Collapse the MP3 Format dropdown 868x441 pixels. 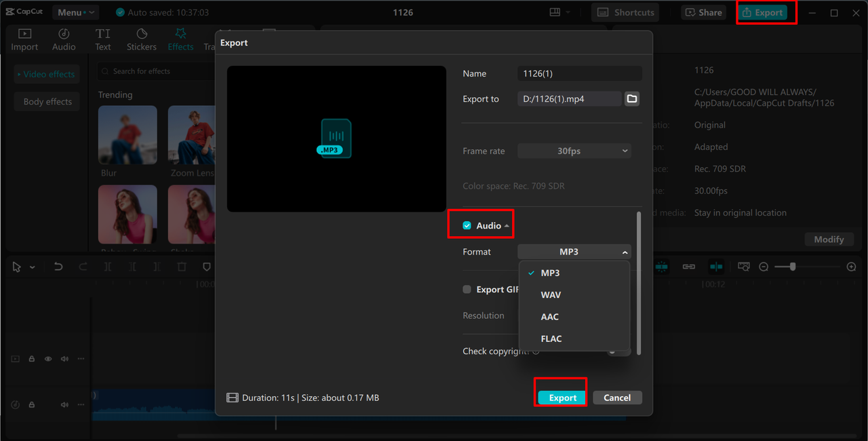click(x=574, y=252)
